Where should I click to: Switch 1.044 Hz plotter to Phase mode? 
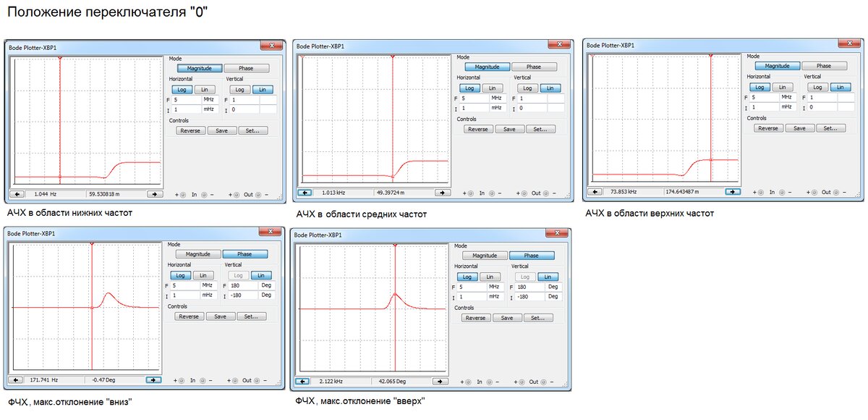(x=246, y=68)
